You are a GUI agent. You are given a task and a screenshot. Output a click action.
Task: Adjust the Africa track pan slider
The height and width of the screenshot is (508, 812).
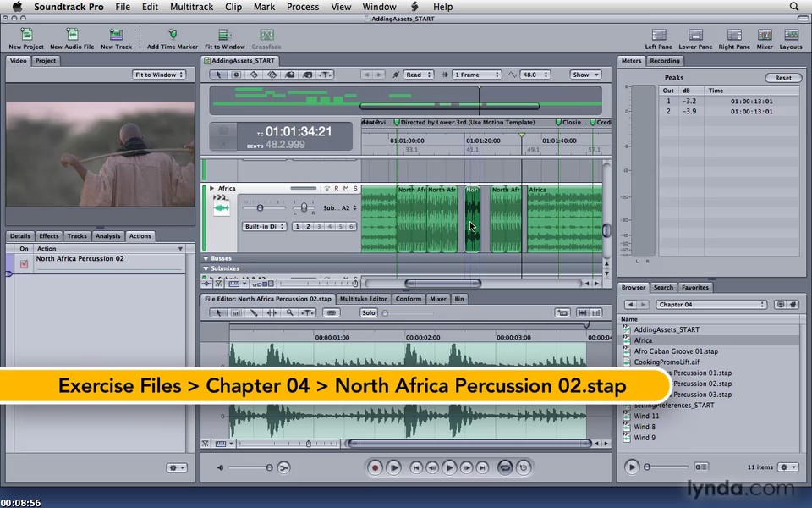coord(304,207)
